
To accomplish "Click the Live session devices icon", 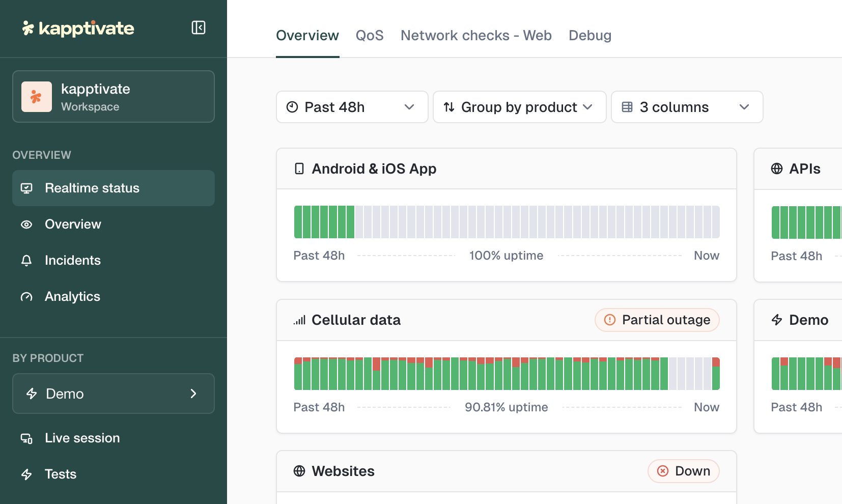I will coord(26,438).
